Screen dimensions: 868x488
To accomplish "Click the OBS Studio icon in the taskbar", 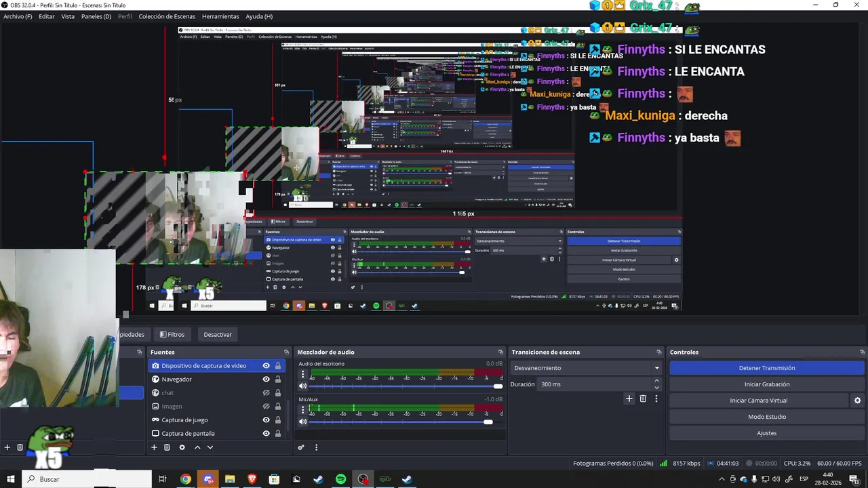I will (x=363, y=479).
